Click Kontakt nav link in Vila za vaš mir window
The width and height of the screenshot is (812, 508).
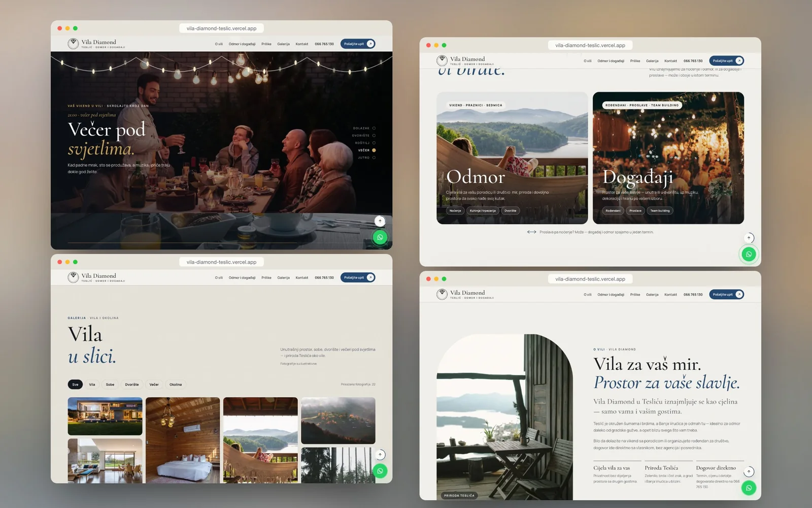(670, 295)
